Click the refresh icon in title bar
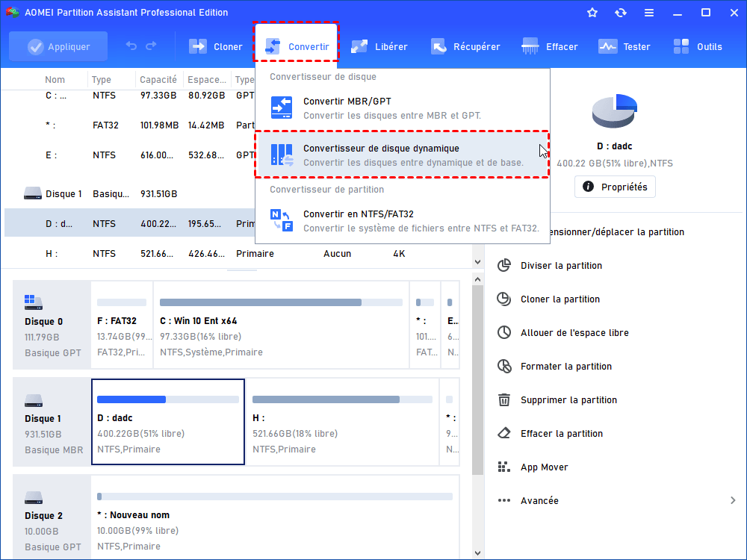This screenshot has width=747, height=560. 620,13
